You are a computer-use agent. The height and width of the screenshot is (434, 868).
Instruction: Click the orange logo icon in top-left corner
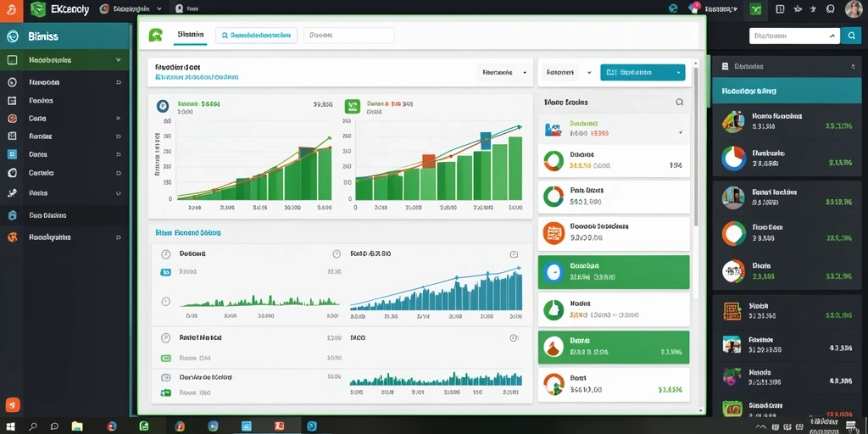coord(11,10)
